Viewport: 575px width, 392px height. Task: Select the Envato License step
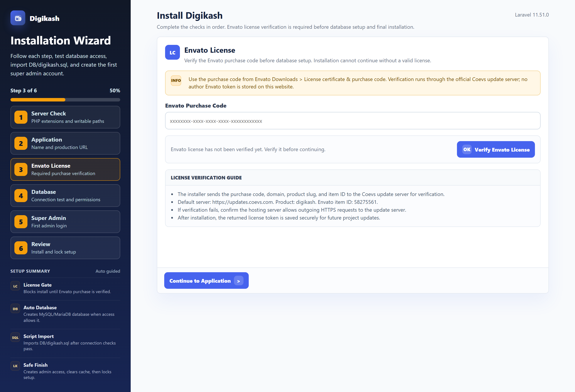point(65,170)
